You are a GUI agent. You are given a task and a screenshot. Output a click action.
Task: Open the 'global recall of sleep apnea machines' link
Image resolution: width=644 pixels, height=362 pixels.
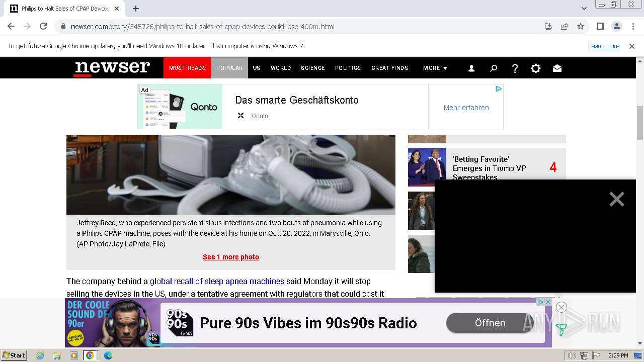(x=217, y=281)
